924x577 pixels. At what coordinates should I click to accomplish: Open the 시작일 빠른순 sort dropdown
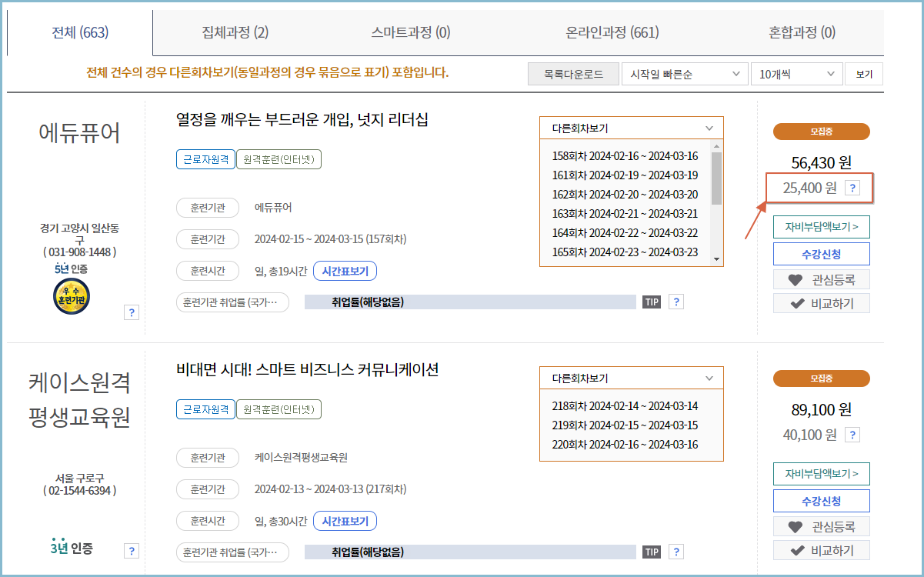click(x=684, y=73)
